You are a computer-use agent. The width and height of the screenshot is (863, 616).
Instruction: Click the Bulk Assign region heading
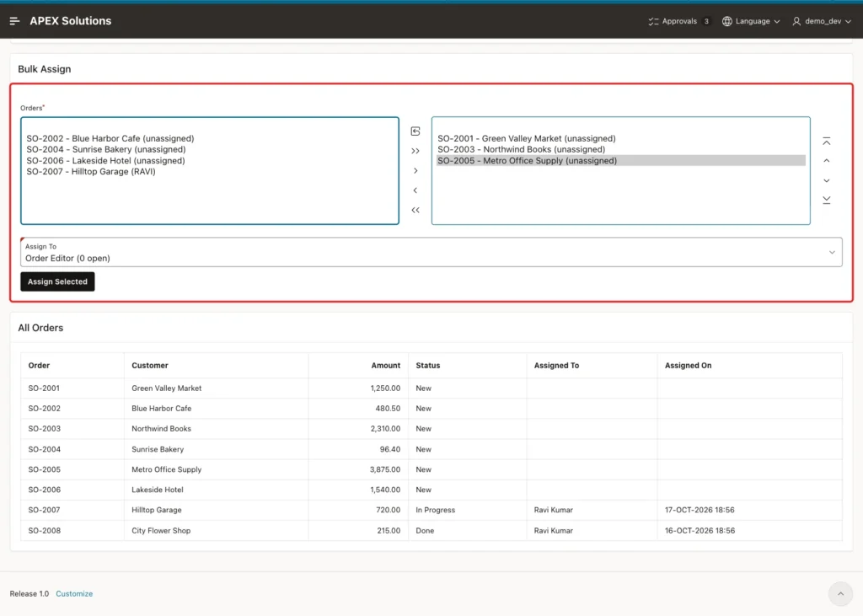45,69
